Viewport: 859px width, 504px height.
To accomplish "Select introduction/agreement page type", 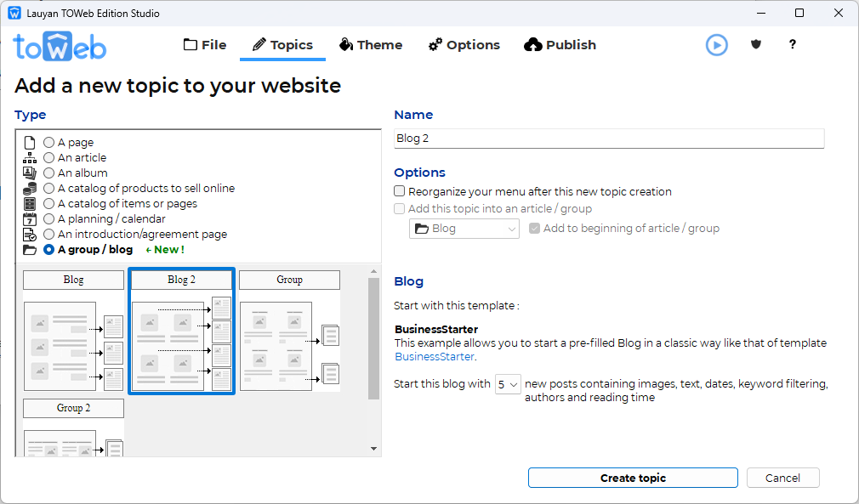I will [48, 235].
